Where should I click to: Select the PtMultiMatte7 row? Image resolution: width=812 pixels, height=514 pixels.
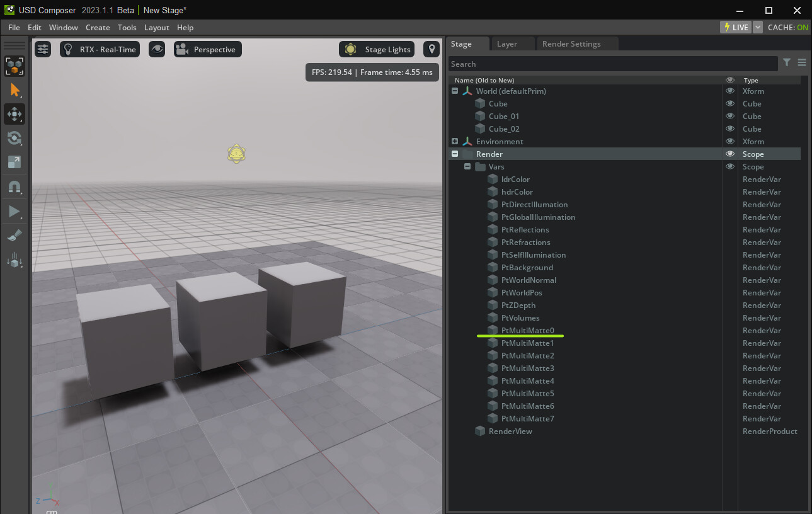click(624, 418)
